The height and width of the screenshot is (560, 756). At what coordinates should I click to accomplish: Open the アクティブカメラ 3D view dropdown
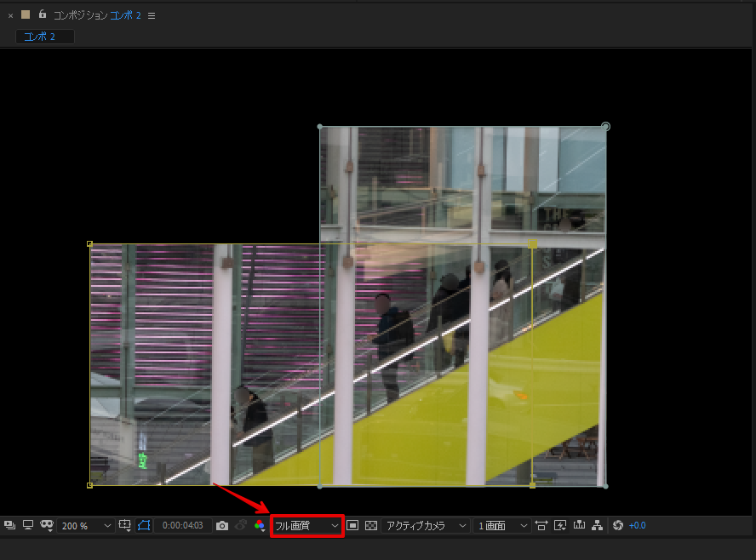[x=423, y=525]
